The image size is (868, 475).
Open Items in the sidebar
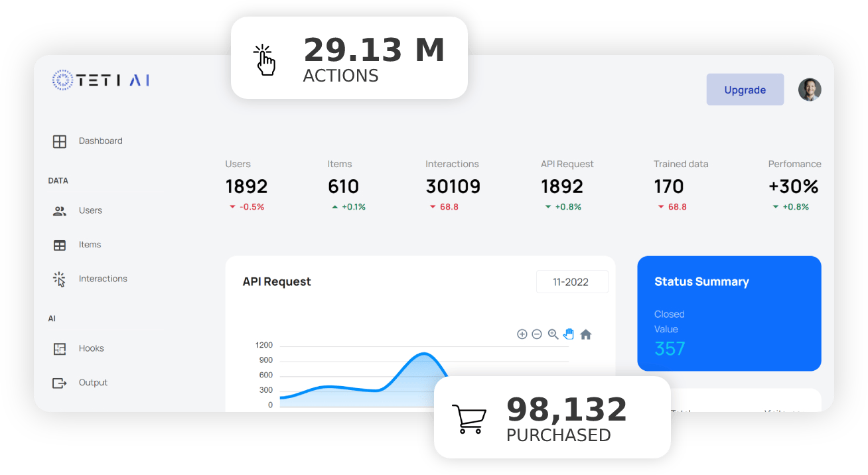click(x=90, y=245)
